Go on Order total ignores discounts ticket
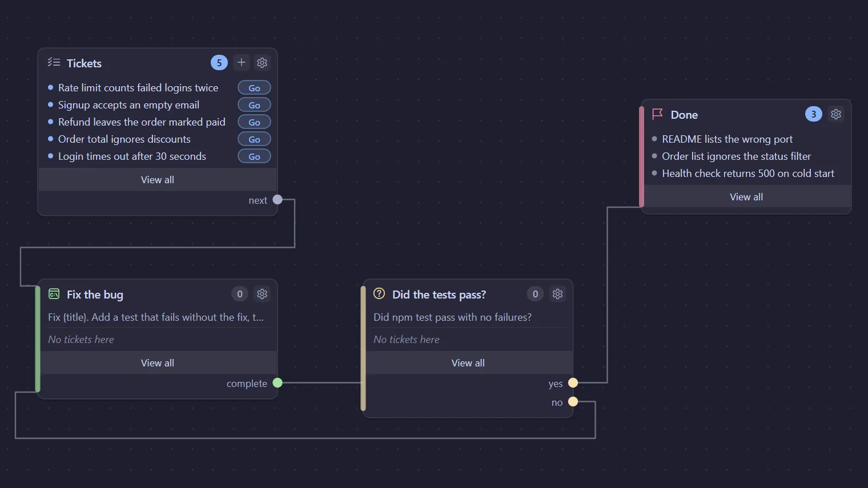This screenshot has height=488, width=868. coord(254,139)
